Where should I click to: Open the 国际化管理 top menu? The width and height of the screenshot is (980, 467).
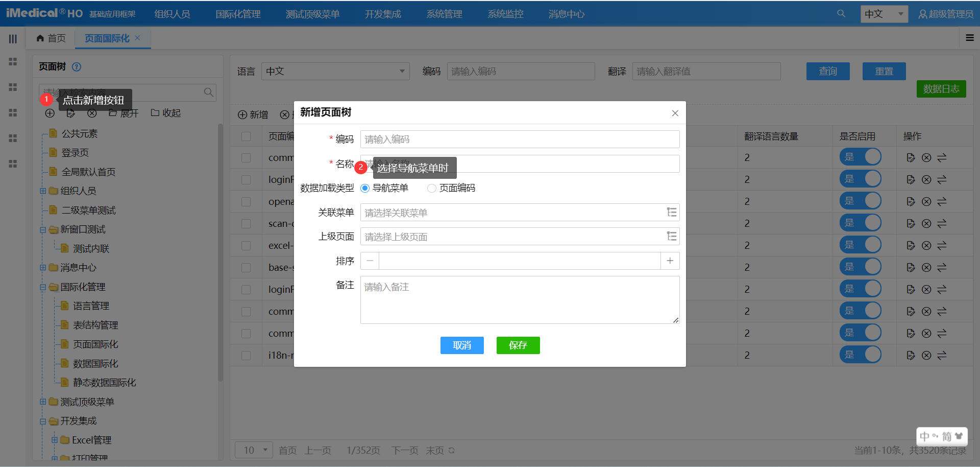tap(238, 14)
